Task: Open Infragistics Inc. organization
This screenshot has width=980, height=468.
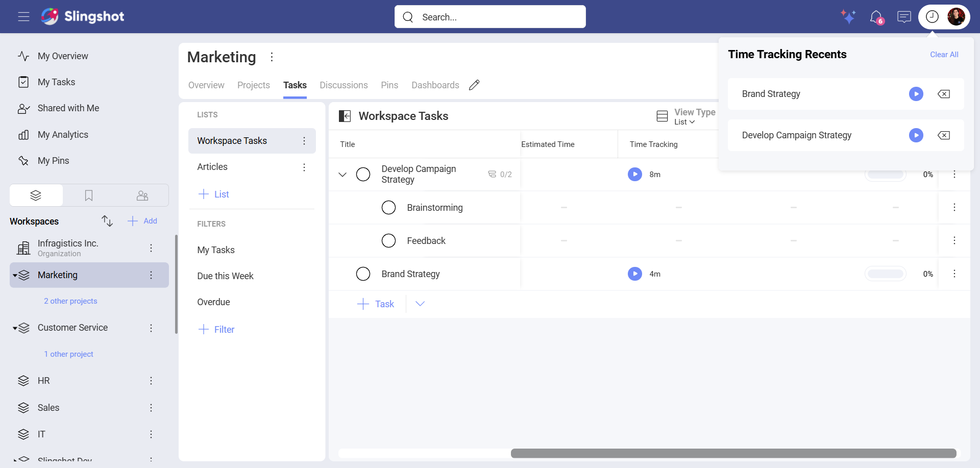Action: click(x=68, y=248)
